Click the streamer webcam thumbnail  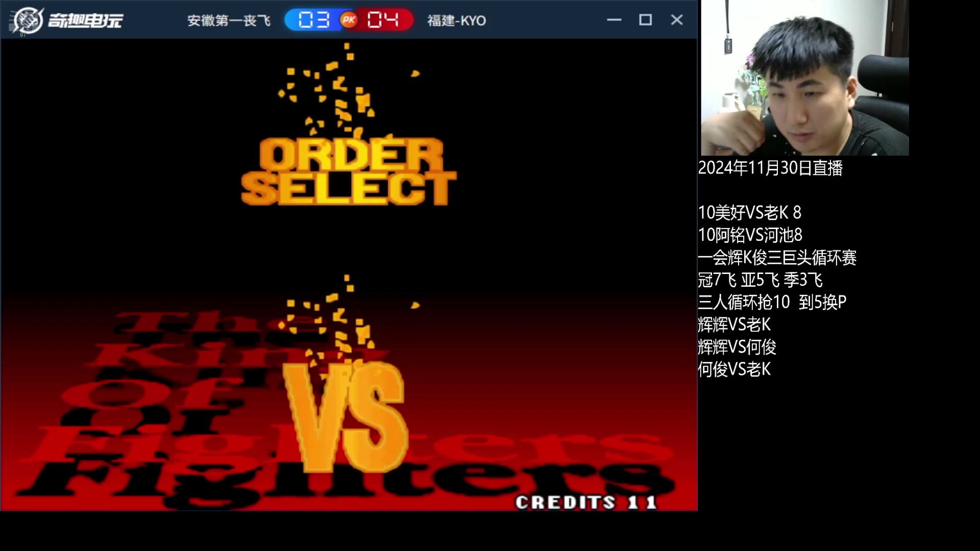[x=804, y=78]
